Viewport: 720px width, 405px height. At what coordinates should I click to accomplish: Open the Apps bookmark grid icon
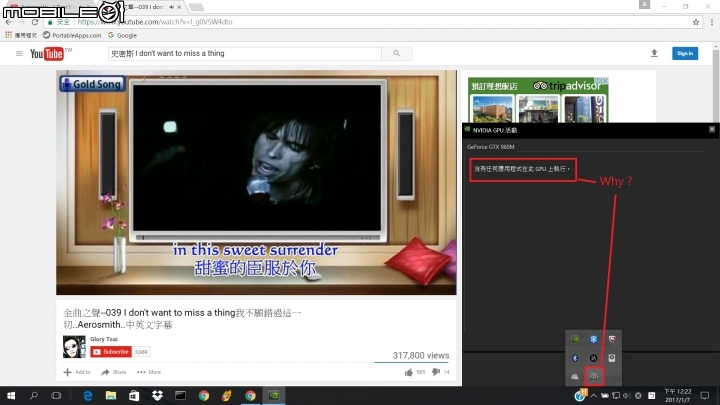coord(8,35)
